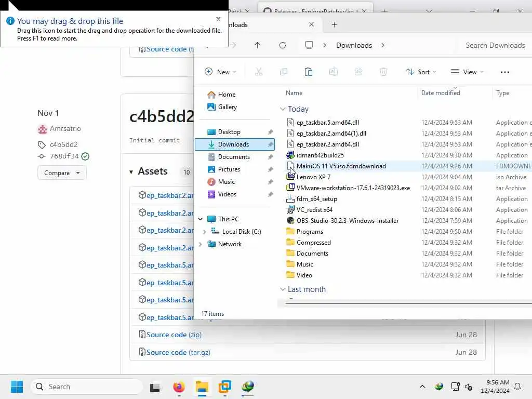The height and width of the screenshot is (399, 532).
Task: Click the Rename icon in Explorer toolbar
Action: (333, 72)
